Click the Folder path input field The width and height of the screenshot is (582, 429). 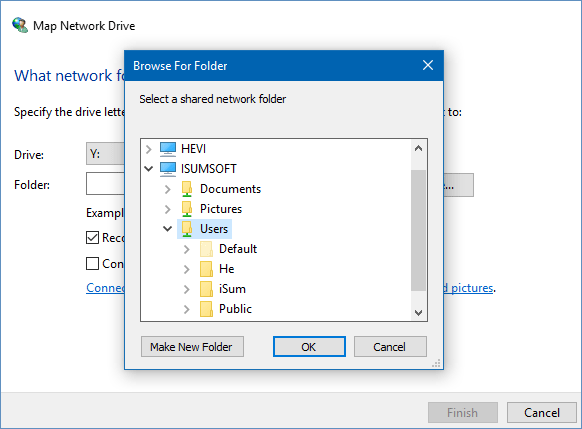click(105, 183)
